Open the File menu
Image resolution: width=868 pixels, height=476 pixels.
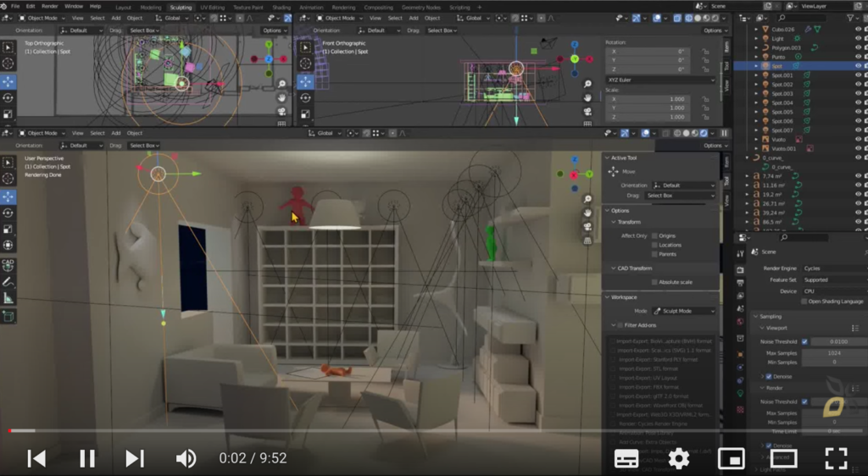click(15, 7)
